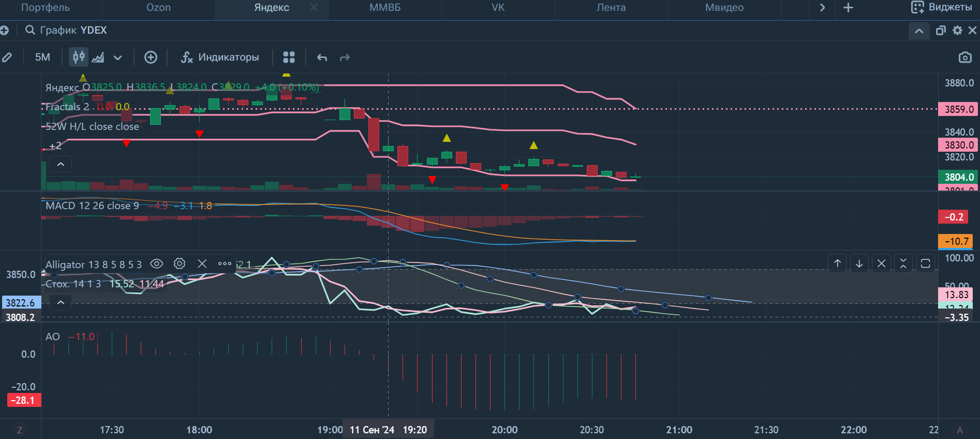
Task: Click the red -28.1 AO value label
Action: click(24, 400)
